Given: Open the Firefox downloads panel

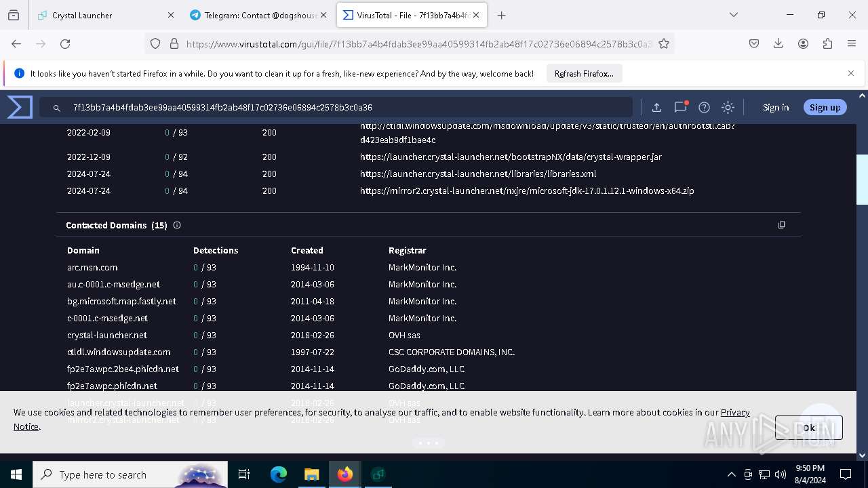Looking at the screenshot, I should coord(778,43).
